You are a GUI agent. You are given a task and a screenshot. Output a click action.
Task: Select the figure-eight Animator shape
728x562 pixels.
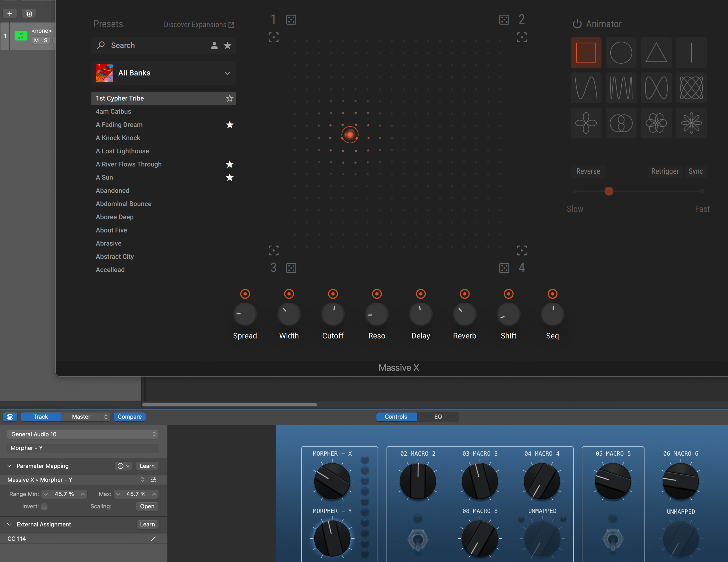656,88
